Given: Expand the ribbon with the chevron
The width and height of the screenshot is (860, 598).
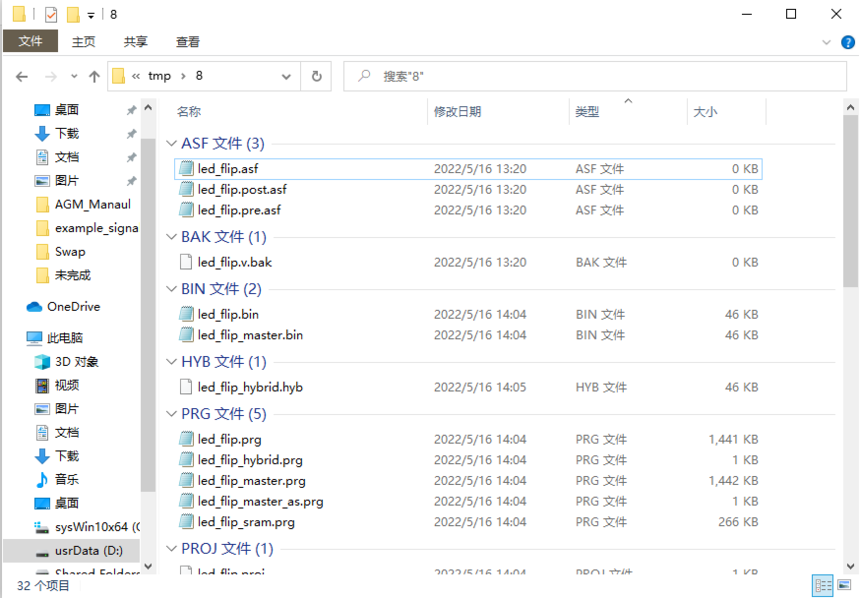Looking at the screenshot, I should coord(826,42).
